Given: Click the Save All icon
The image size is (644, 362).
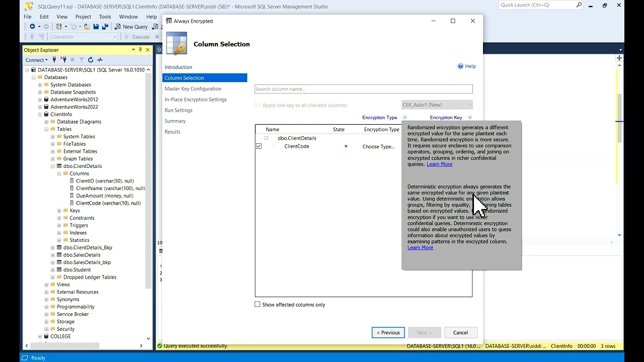Looking at the screenshot, I should pos(104,27).
